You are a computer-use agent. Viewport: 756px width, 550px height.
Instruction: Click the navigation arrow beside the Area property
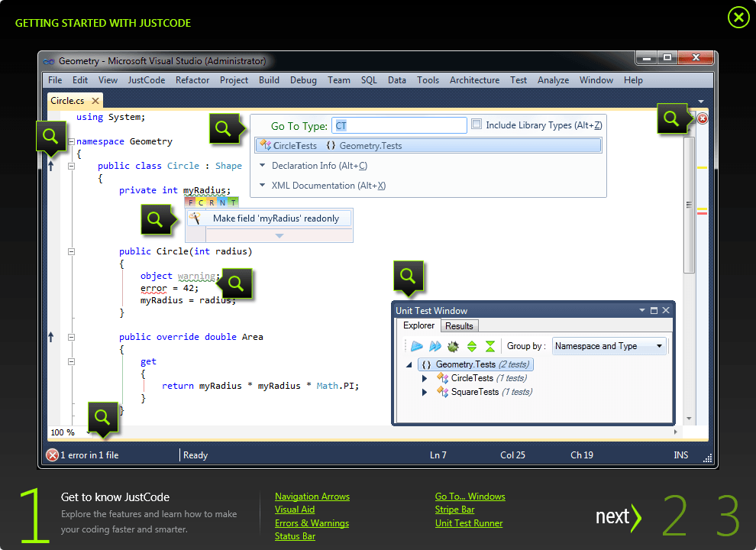51,337
